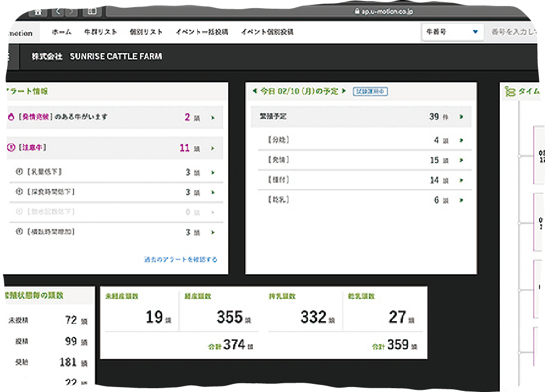
Task: Go to the previous day using left arrow
Action: tap(254, 91)
